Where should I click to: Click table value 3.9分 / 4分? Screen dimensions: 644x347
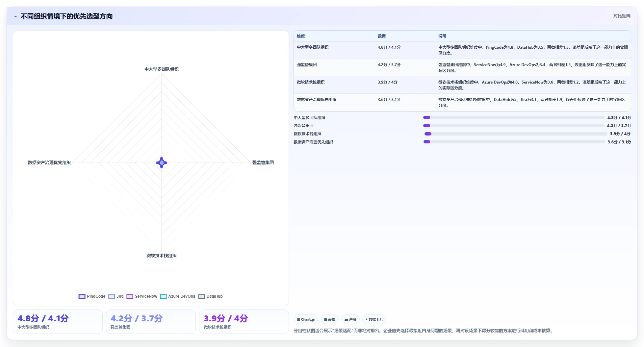[387, 82]
